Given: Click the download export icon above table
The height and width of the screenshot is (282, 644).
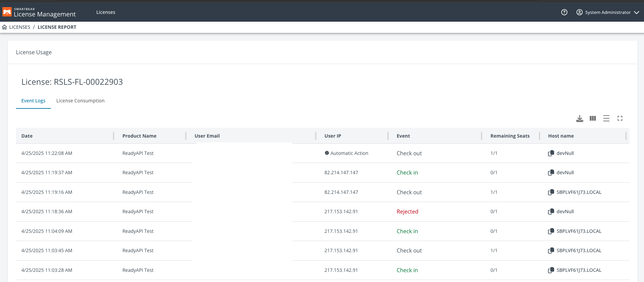Looking at the screenshot, I should [580, 119].
